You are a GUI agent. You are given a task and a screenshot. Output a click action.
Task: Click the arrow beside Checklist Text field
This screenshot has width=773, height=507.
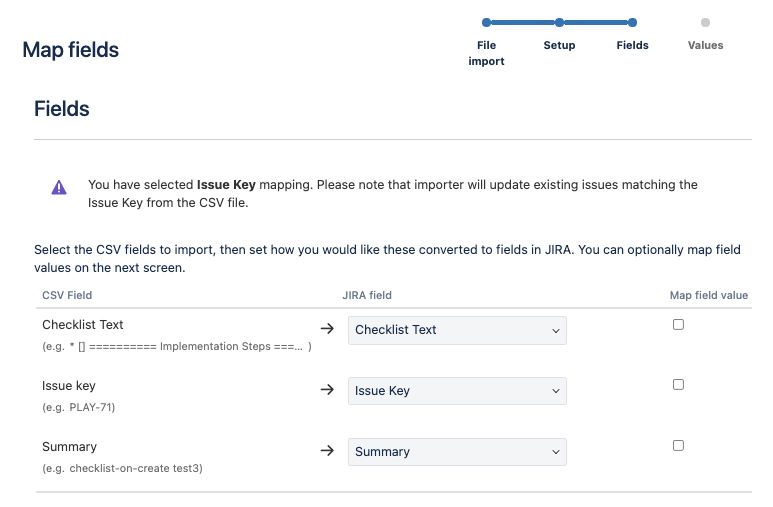point(326,329)
